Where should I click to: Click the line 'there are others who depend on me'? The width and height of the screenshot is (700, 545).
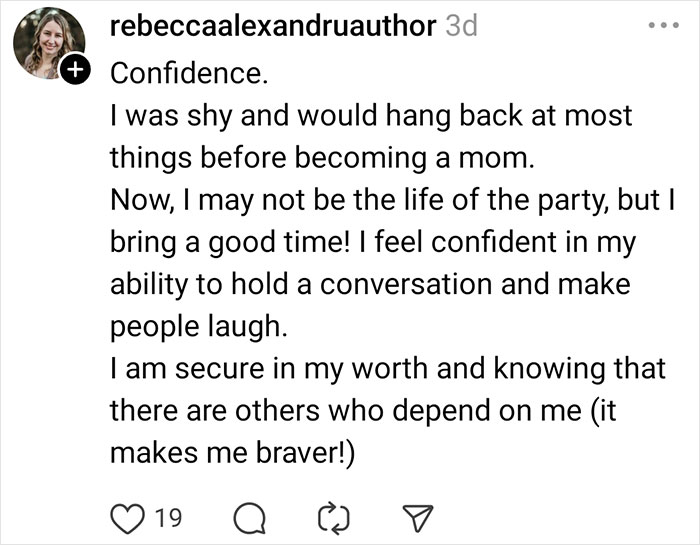(371, 410)
